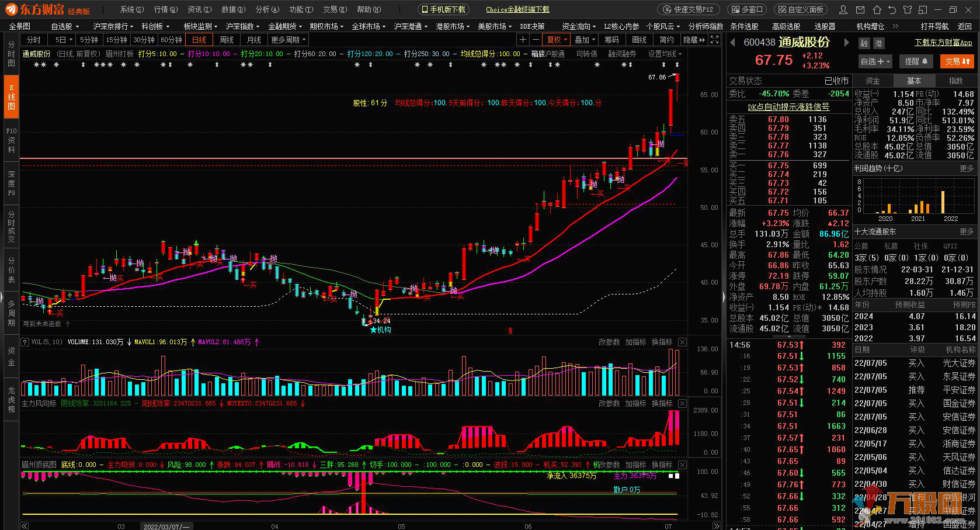Close the VOL indicator panel
This screenshot has height=530, width=980.
point(682,342)
